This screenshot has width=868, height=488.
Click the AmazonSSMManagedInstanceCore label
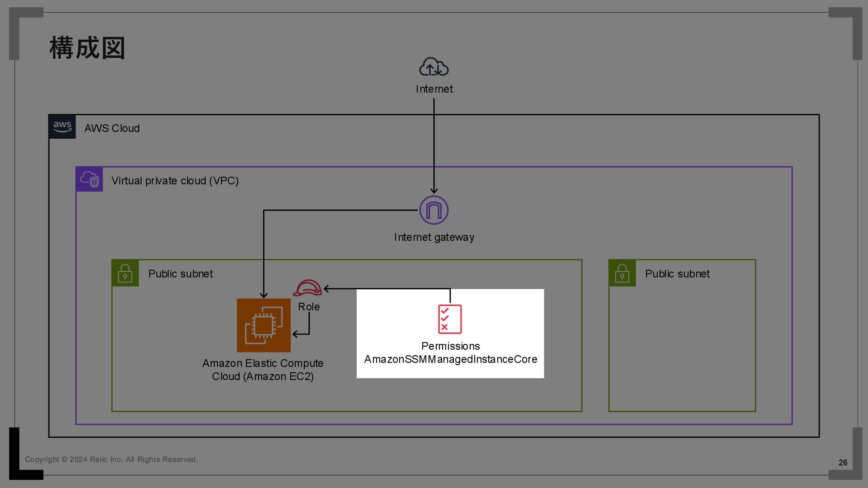tap(451, 359)
